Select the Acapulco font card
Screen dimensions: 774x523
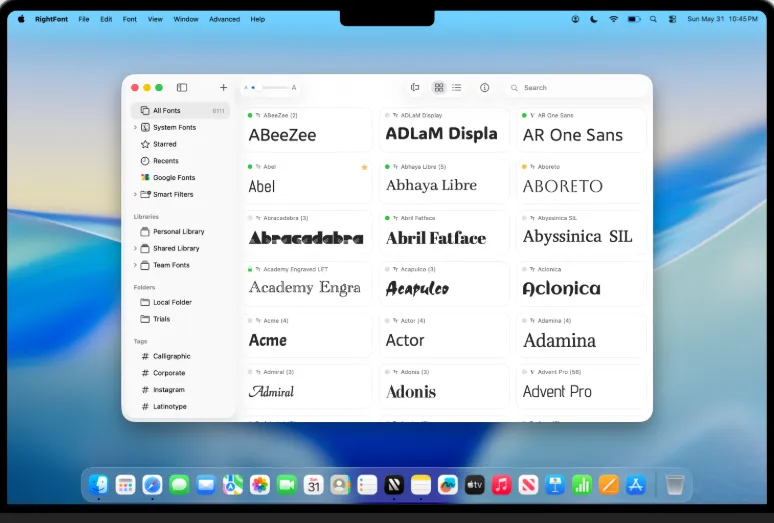(x=444, y=284)
